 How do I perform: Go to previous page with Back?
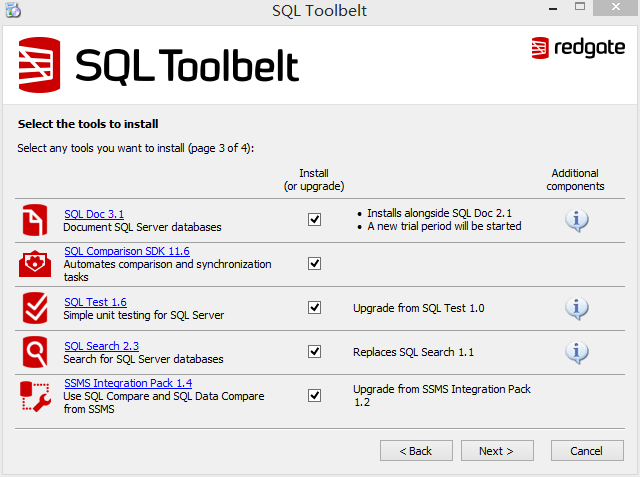416,450
